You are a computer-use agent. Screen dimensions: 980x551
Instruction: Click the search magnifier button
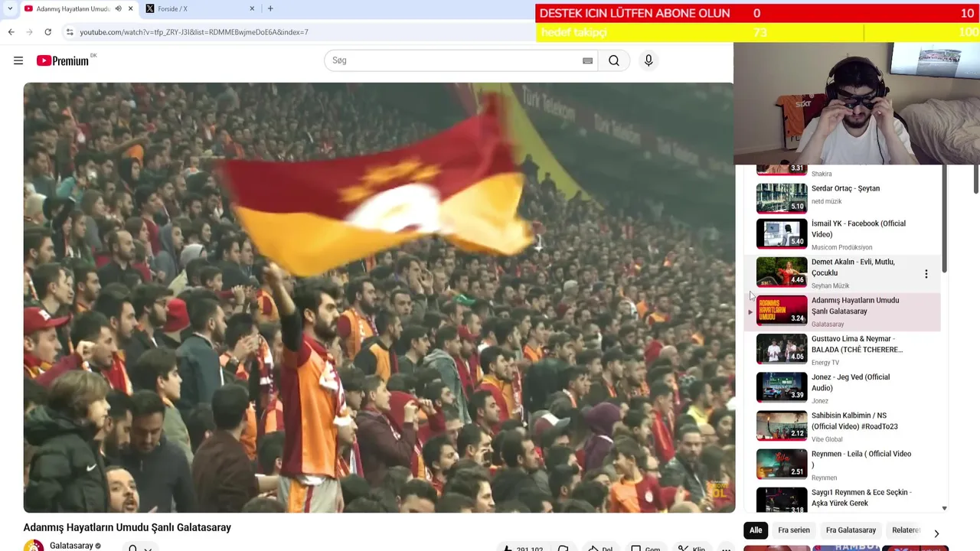[x=614, y=60]
